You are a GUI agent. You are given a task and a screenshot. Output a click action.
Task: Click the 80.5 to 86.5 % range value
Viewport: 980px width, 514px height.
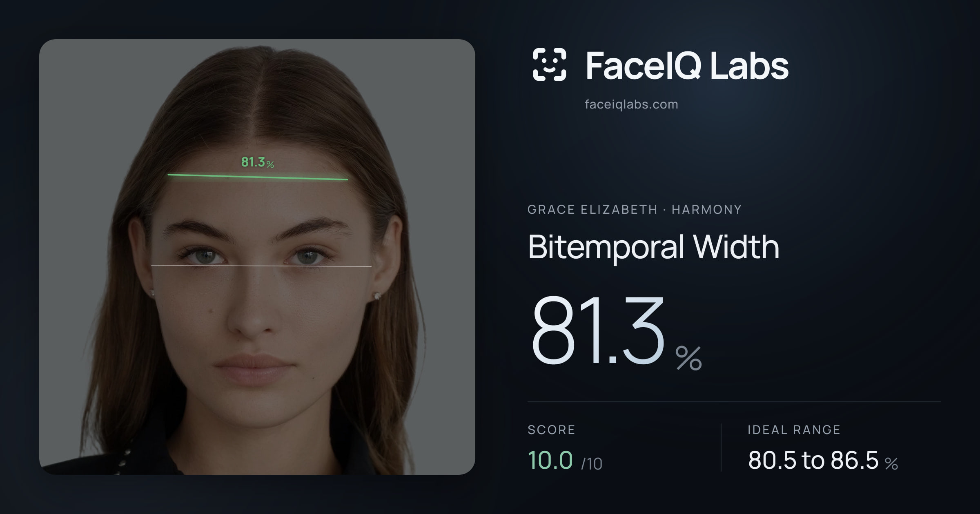pyautogui.click(x=823, y=460)
